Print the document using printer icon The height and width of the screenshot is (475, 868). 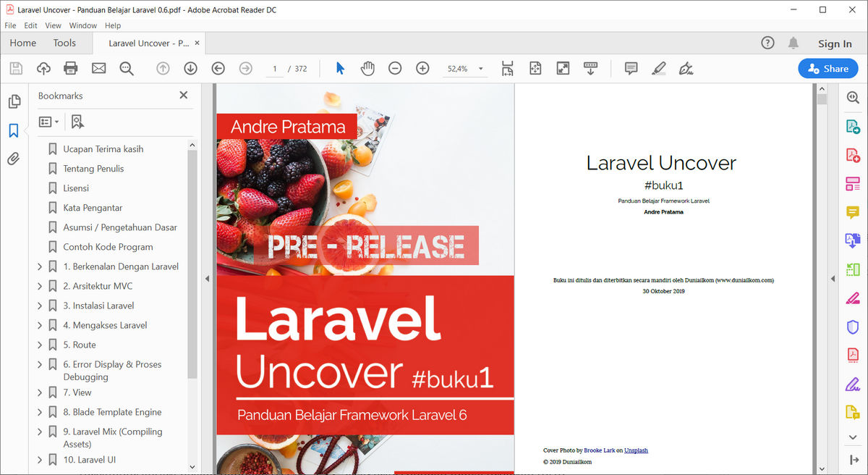pyautogui.click(x=71, y=69)
